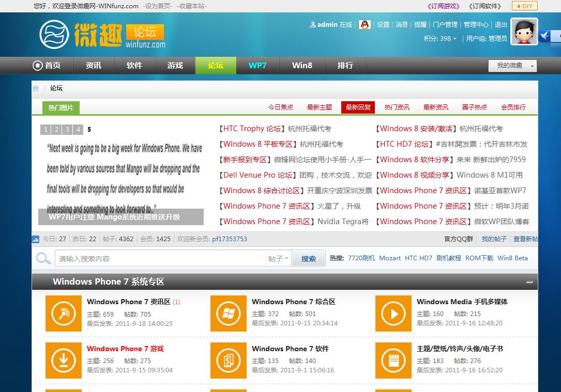Select the 今日焦点 tab
561x392 pixels.
[x=280, y=107]
